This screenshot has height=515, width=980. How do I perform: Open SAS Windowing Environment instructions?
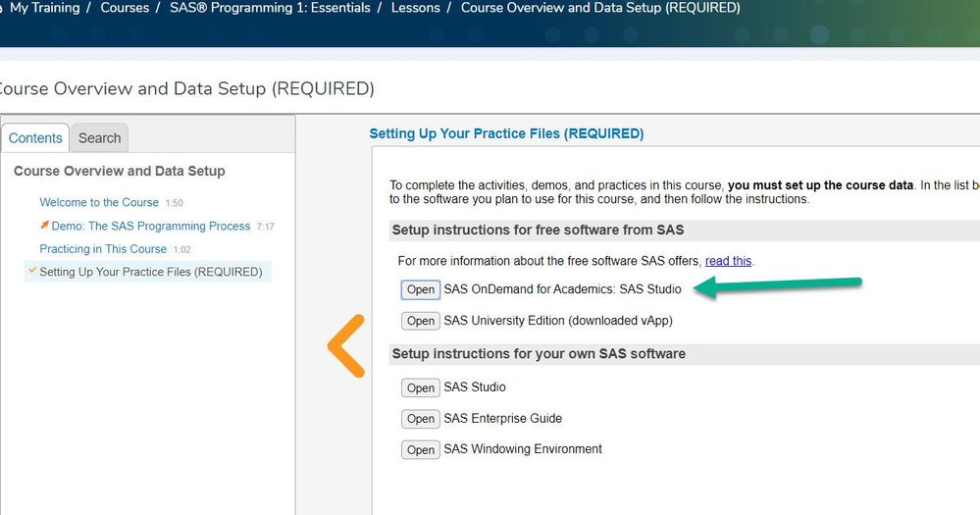[421, 449]
